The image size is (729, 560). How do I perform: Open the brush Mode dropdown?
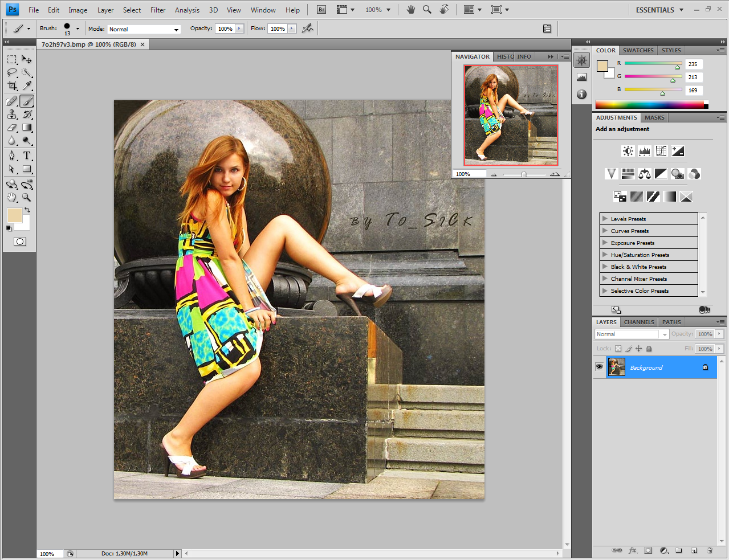144,29
